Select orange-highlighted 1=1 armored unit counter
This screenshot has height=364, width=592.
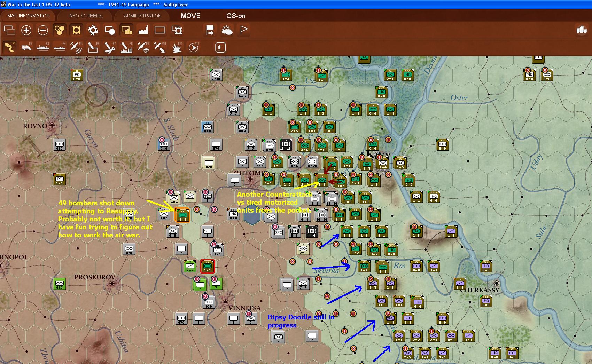click(182, 215)
